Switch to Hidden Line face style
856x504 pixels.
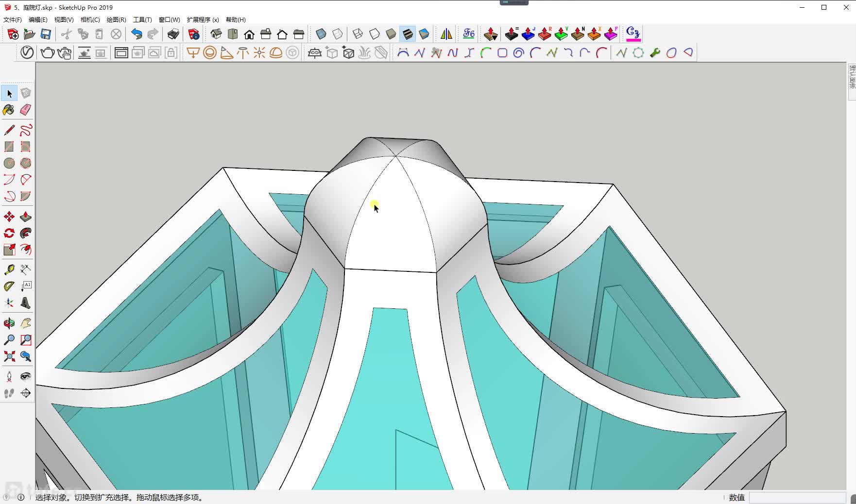click(x=375, y=34)
